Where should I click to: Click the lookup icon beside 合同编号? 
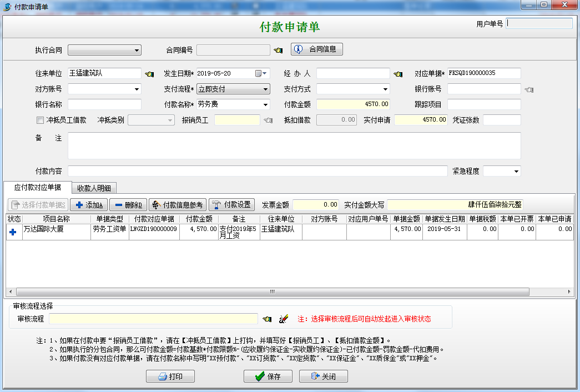[277, 49]
